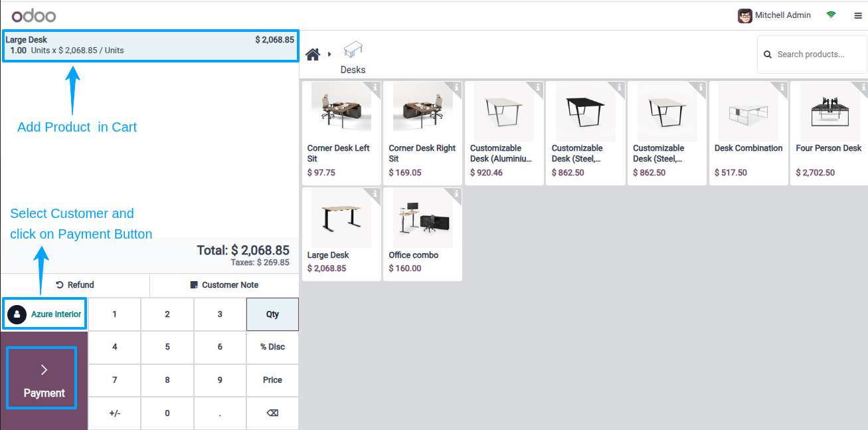
Task: Click the Refund button
Action: (75, 285)
